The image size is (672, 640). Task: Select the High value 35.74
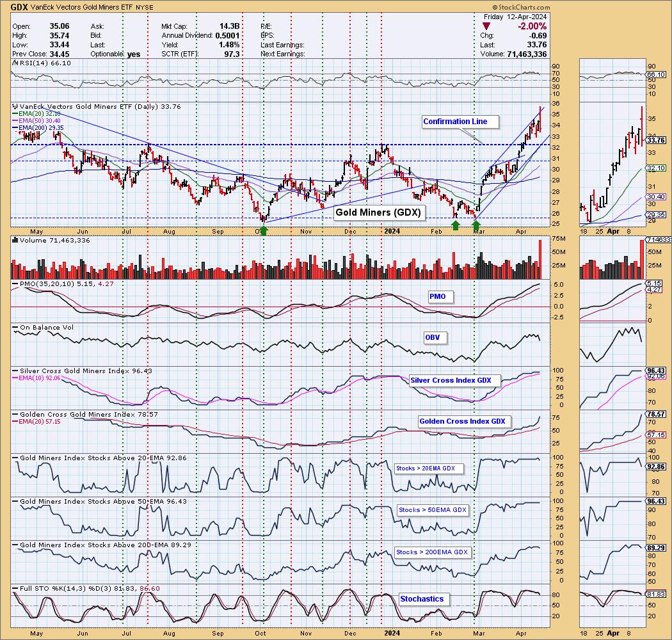coord(59,36)
